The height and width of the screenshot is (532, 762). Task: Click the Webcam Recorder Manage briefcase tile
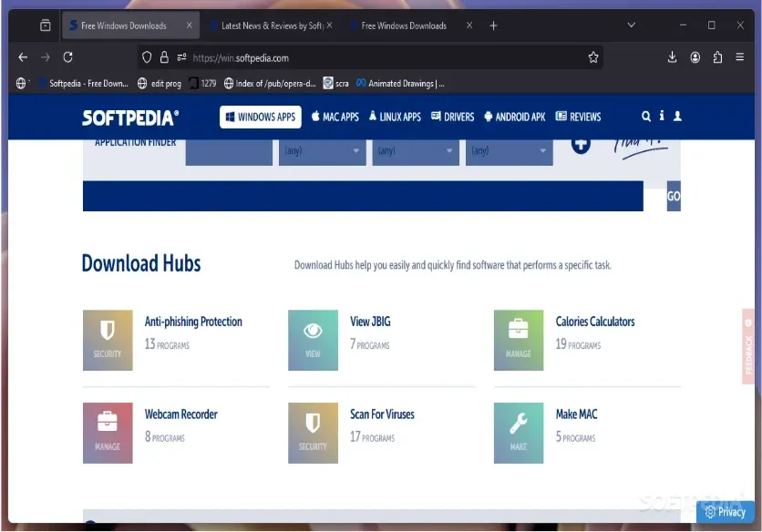coord(108,433)
